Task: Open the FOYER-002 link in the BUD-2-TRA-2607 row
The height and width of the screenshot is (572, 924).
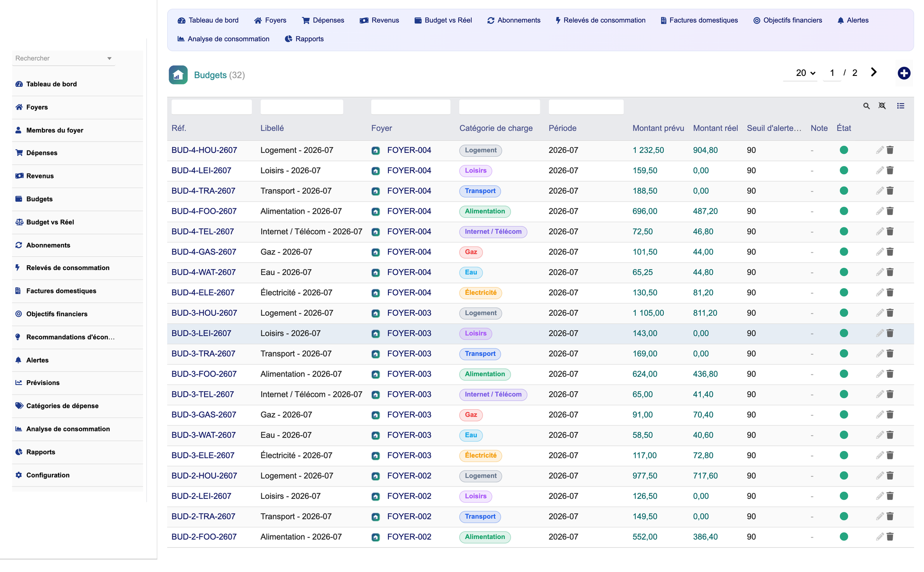Action: point(409,516)
